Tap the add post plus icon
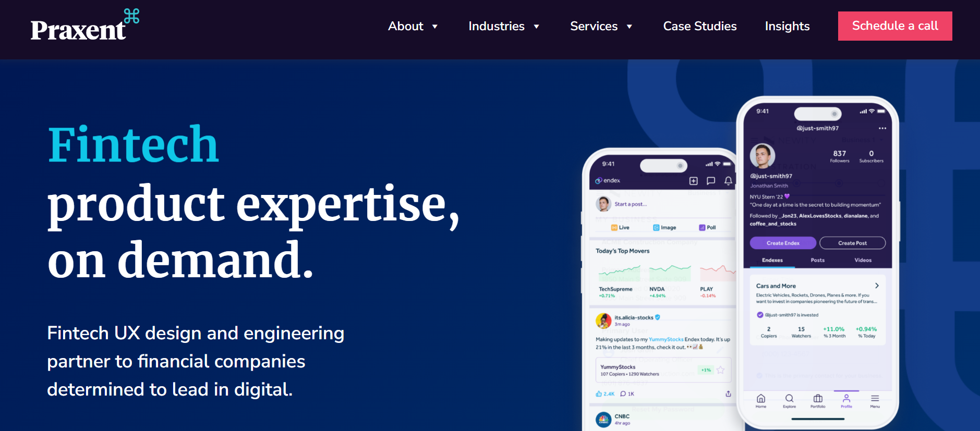 693,181
